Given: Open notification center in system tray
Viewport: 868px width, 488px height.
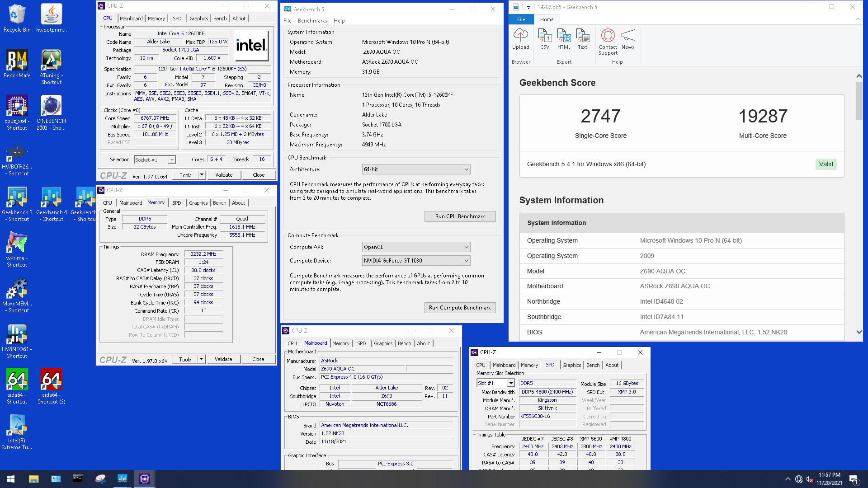Looking at the screenshot, I should 854,479.
